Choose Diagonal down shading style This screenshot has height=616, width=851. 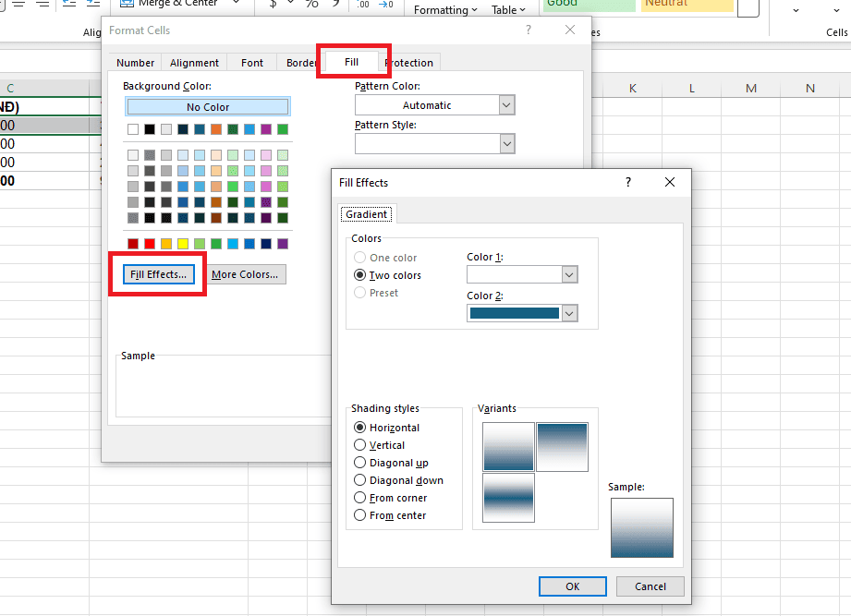(x=398, y=480)
